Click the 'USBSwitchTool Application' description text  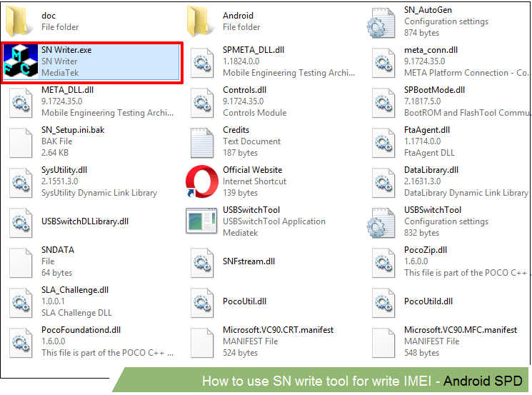click(274, 221)
